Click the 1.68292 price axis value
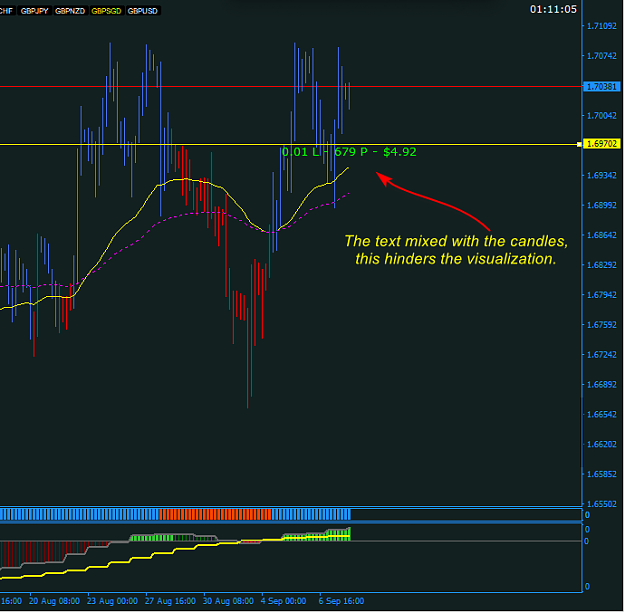This screenshot has height=613, width=625. 601,265
